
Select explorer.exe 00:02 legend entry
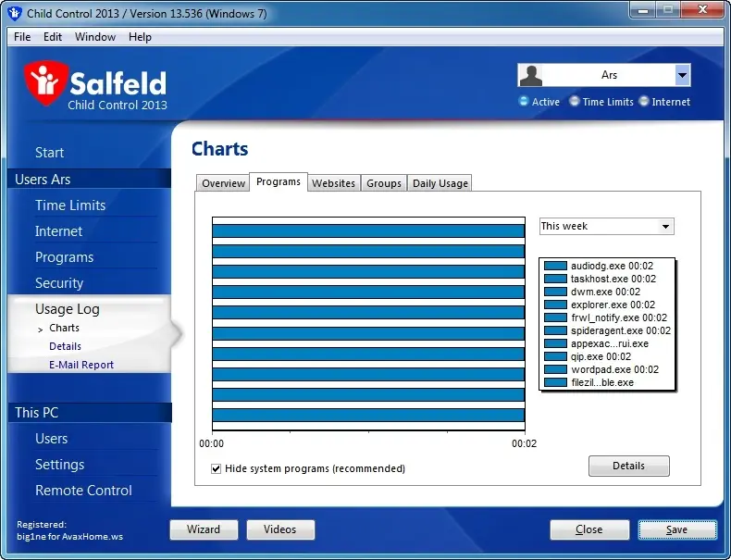(613, 305)
